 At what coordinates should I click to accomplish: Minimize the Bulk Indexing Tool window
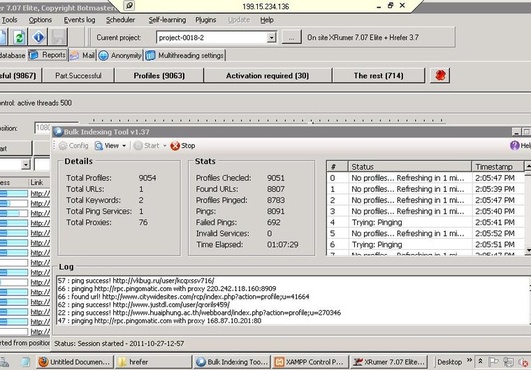[x=516, y=132]
